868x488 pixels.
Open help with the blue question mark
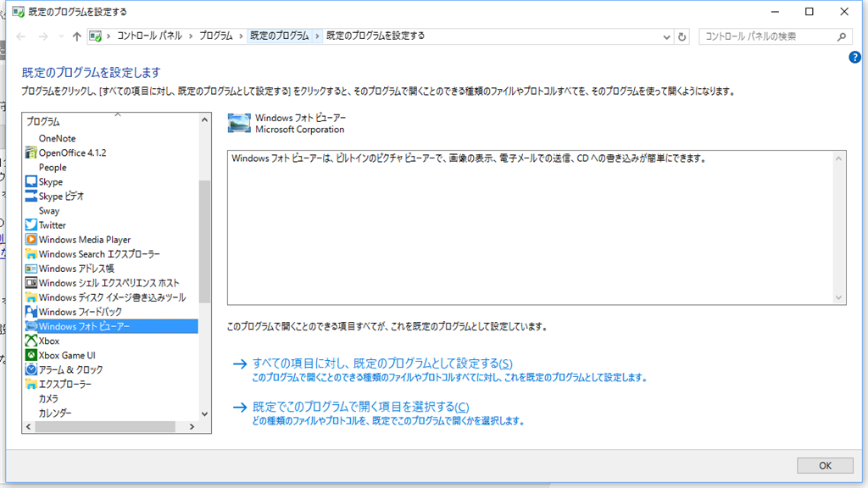[x=854, y=57]
